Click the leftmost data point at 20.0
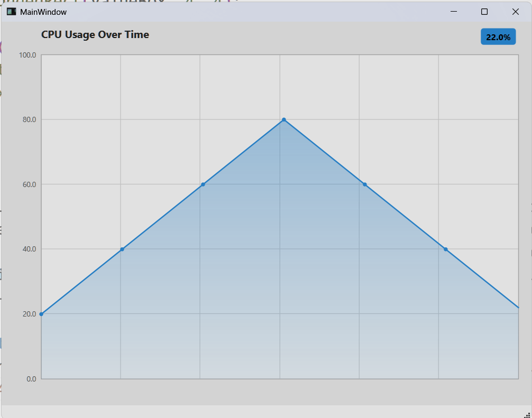This screenshot has height=418, width=532. coord(41,313)
